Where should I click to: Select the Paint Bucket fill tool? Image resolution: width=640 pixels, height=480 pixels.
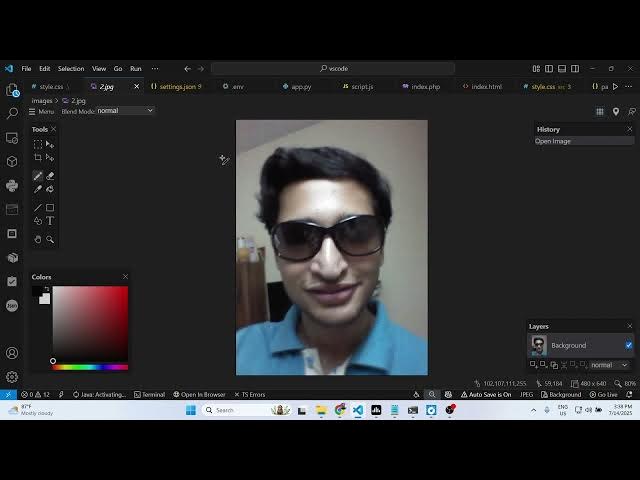(50, 189)
